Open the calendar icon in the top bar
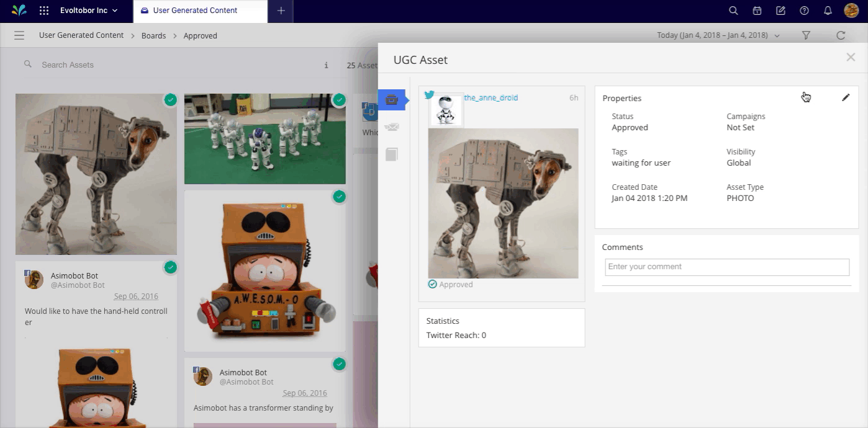 757,11
